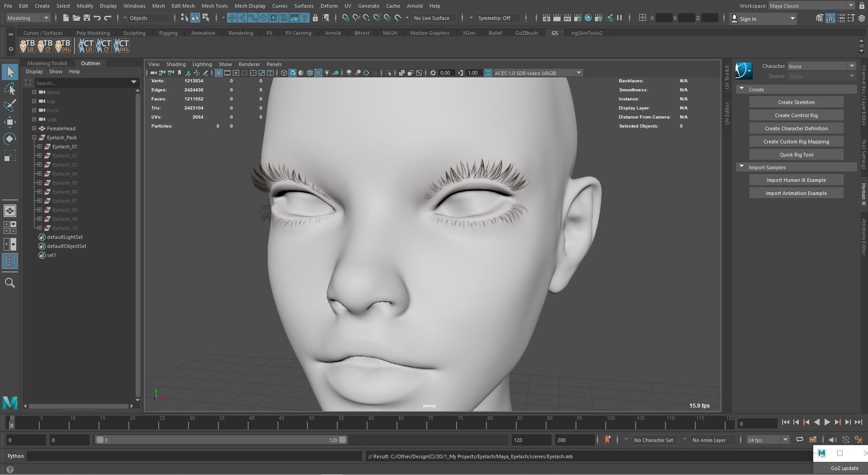
Task: Click the GS shelf TB UI icon
Action: [x=27, y=46]
